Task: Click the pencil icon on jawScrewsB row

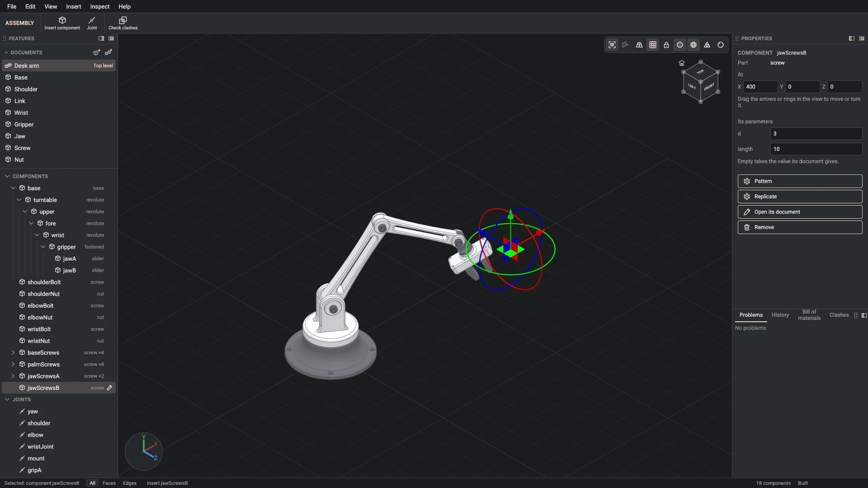Action: point(109,388)
